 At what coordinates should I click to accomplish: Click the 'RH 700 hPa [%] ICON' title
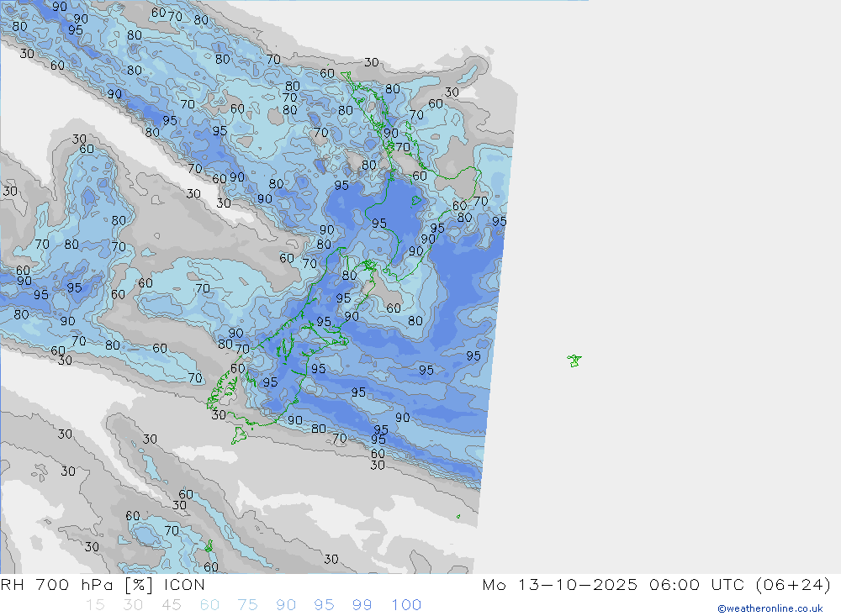pos(103,585)
